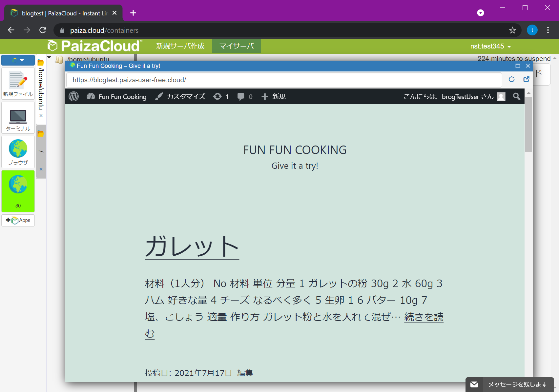The image size is (559, 392).
Task: Click the 編集 edit link
Action: click(x=245, y=373)
